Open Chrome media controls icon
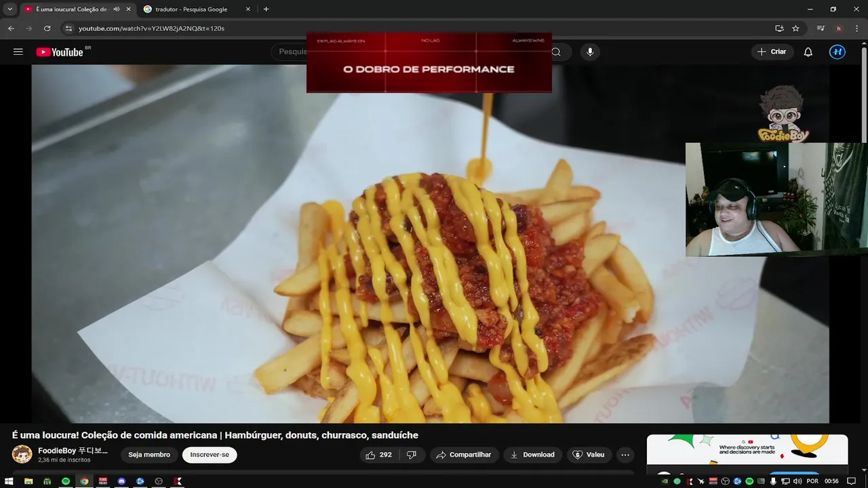868x488 pixels. click(821, 28)
